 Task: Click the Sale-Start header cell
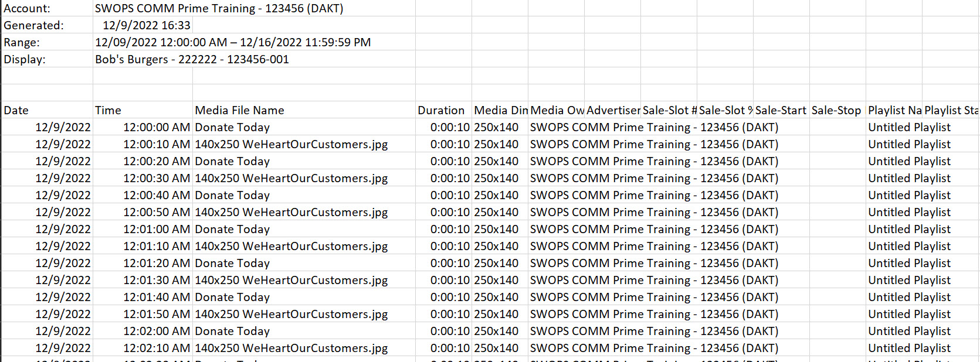pos(781,111)
